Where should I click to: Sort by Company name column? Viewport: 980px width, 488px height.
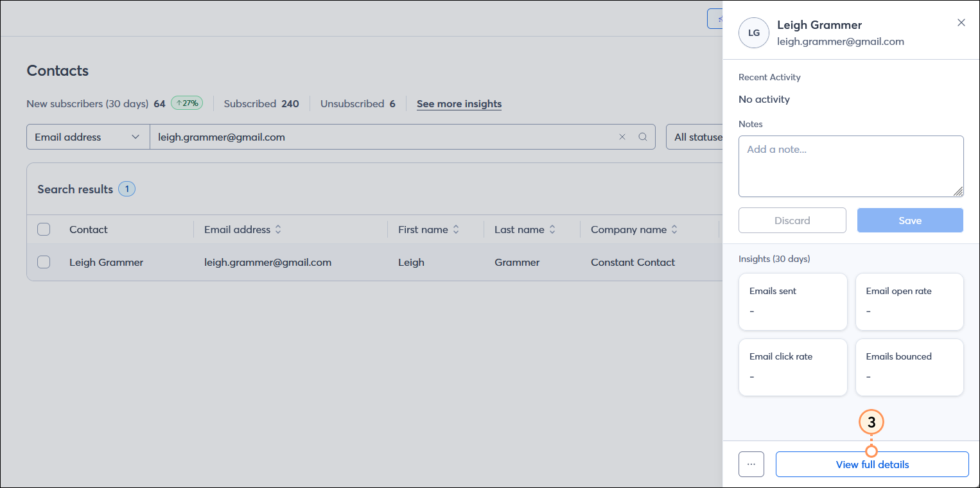674,229
